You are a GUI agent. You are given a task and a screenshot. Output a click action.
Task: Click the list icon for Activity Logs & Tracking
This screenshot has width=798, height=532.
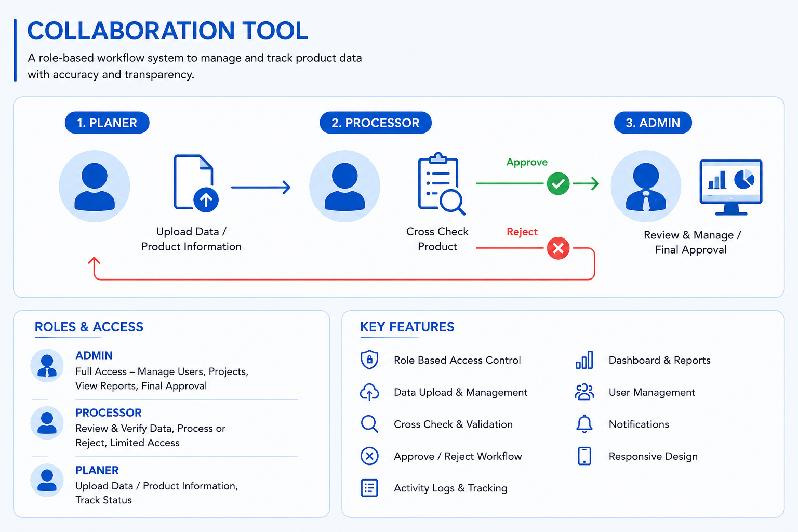369,488
